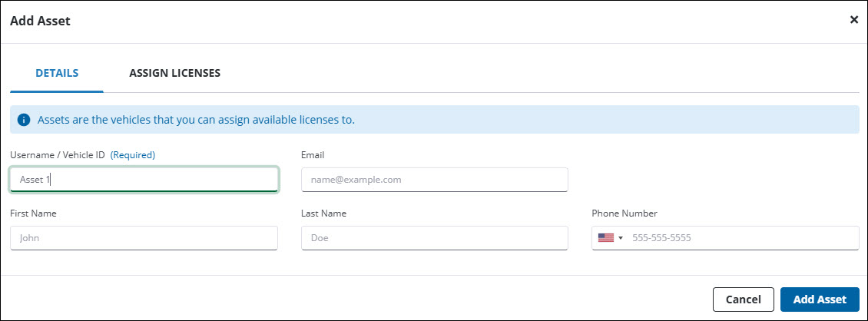Close the Add Asset dialog with X
Screen dimensions: 868x321
[853, 20]
